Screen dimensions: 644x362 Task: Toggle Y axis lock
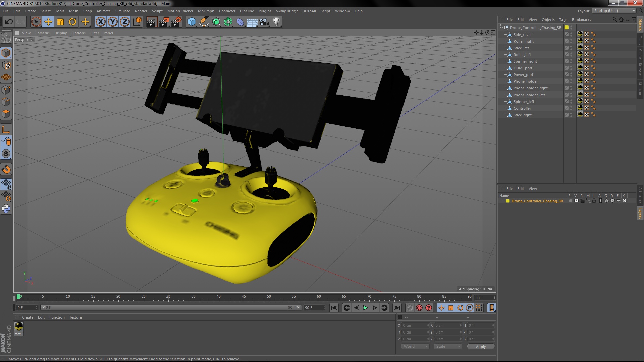[113, 22]
